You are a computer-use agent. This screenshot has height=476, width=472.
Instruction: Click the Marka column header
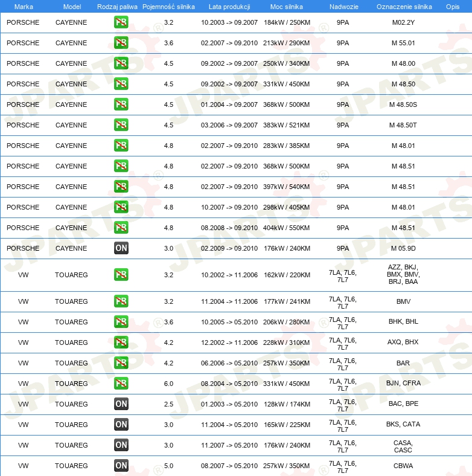tap(24, 7)
